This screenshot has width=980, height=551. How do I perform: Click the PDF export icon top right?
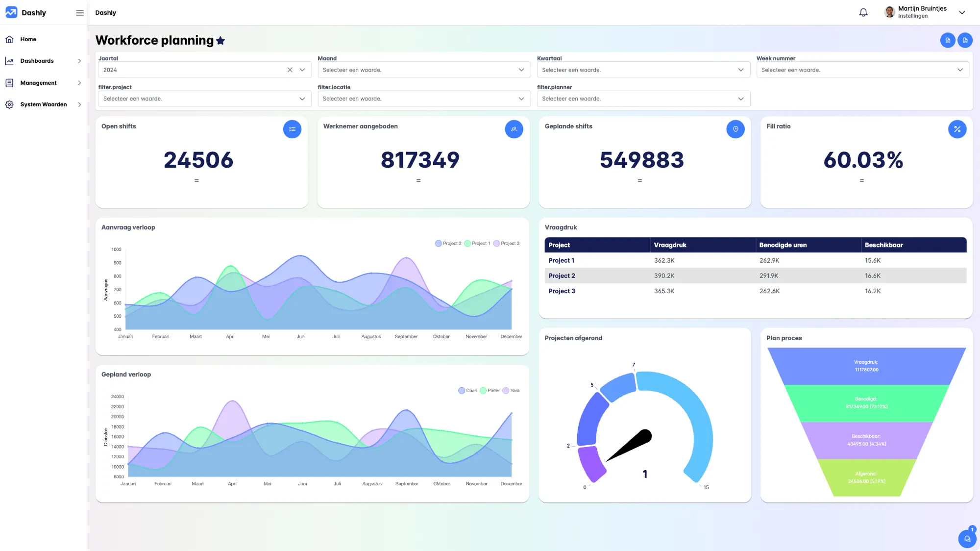965,40
